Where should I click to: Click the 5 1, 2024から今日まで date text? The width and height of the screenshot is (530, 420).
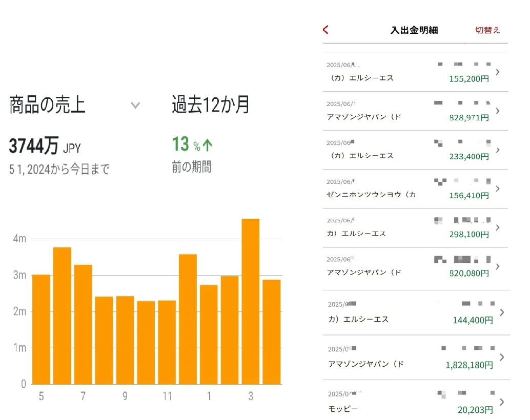pyautogui.click(x=59, y=170)
